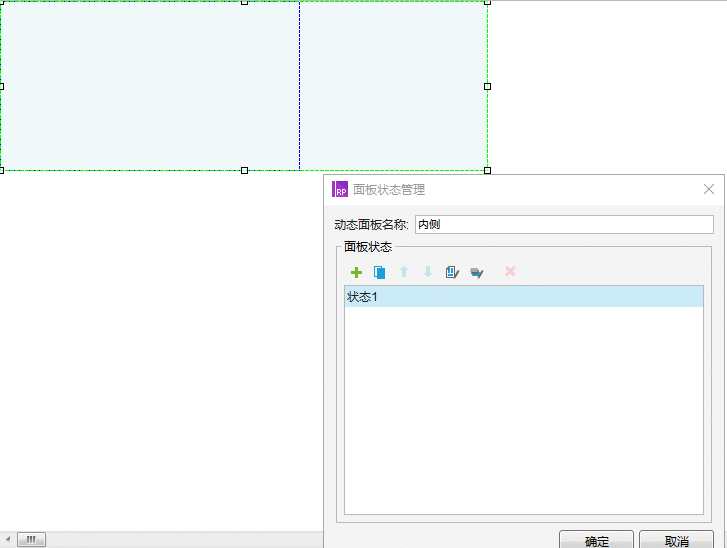
Task: Edit all panel states icon
Action: click(477, 273)
